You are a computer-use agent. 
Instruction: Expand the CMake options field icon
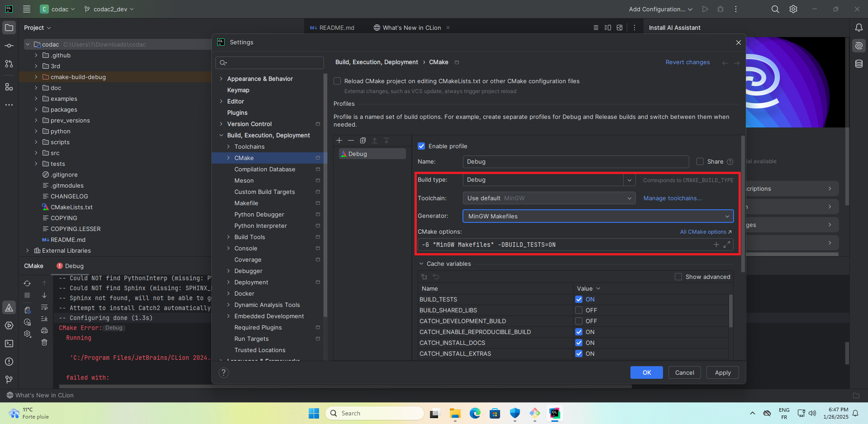pyautogui.click(x=727, y=245)
